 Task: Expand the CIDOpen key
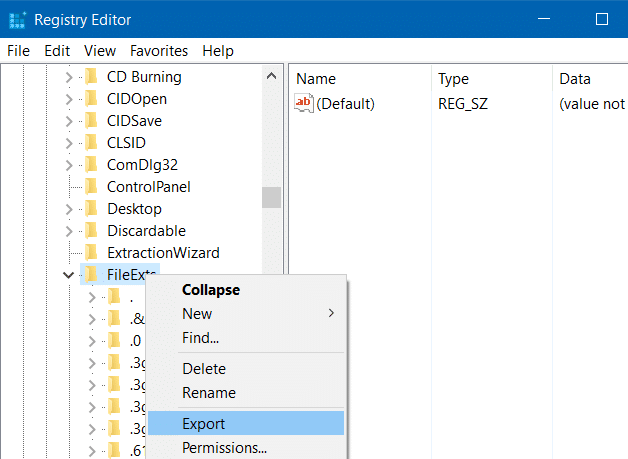pyautogui.click(x=69, y=99)
